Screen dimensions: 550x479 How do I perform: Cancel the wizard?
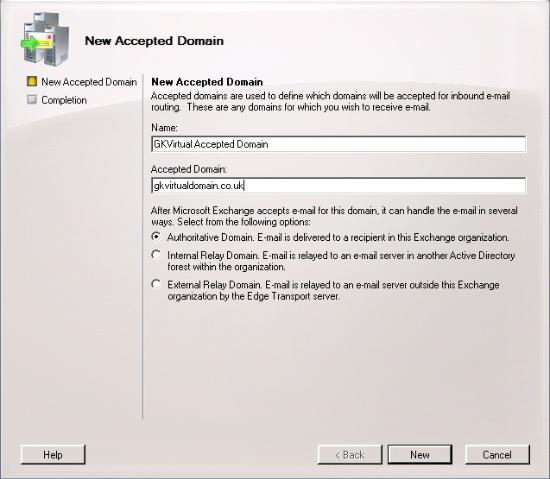(x=497, y=455)
